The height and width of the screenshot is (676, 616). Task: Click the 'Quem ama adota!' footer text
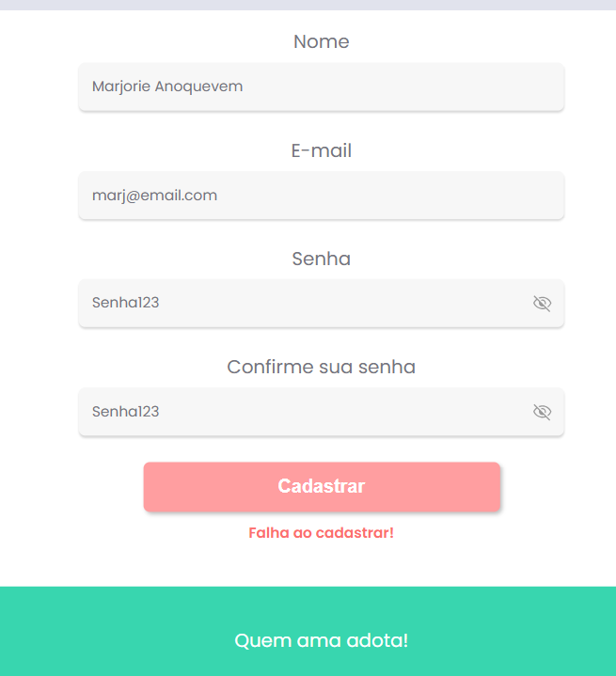click(321, 641)
